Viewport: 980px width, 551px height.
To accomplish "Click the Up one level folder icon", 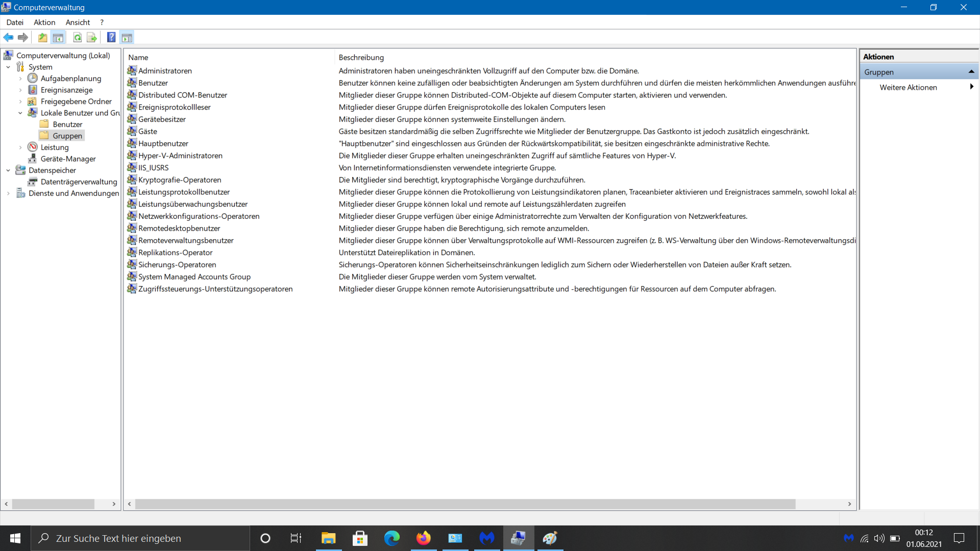I will (42, 37).
